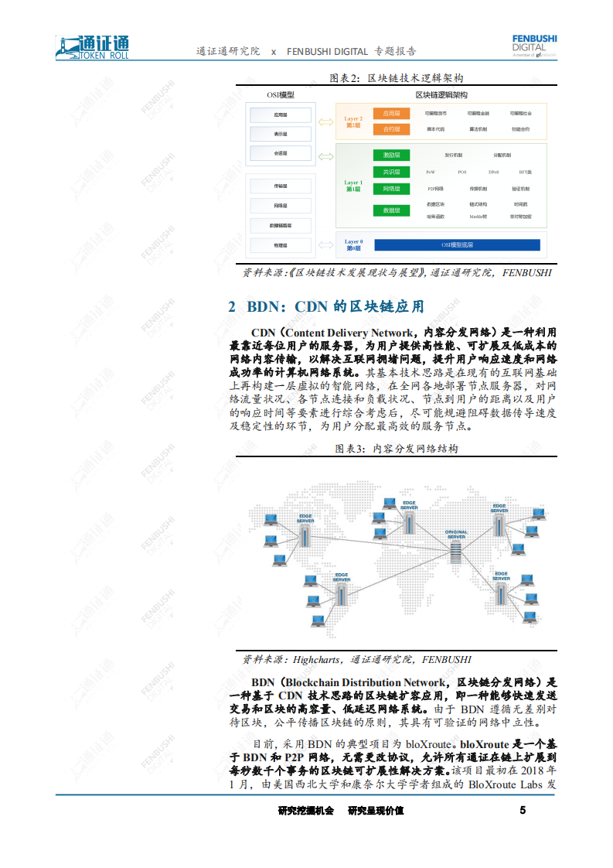The width and height of the screenshot is (613, 868).
Task: Select header text FENBUSHI DIGITAL 专题报告
Action: (351, 52)
